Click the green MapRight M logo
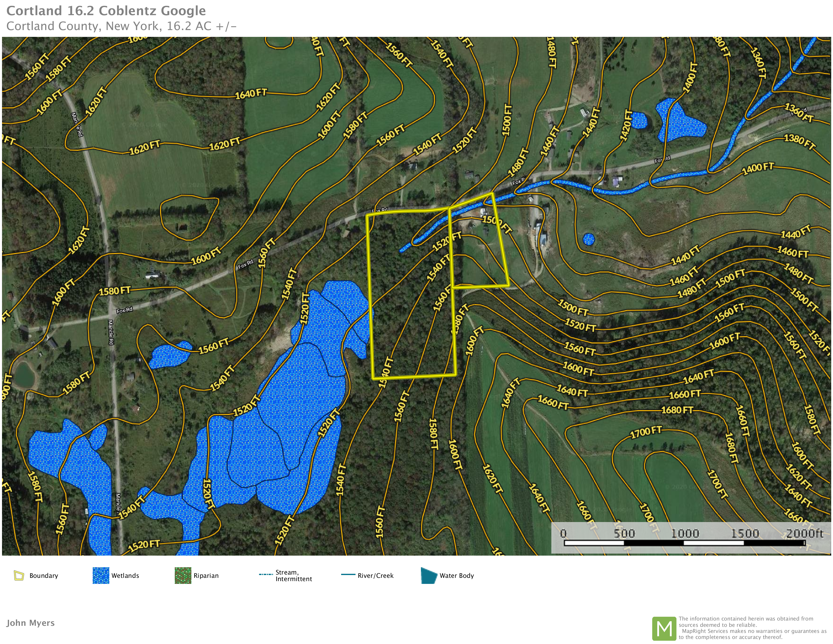This screenshot has width=833, height=644. [x=664, y=628]
